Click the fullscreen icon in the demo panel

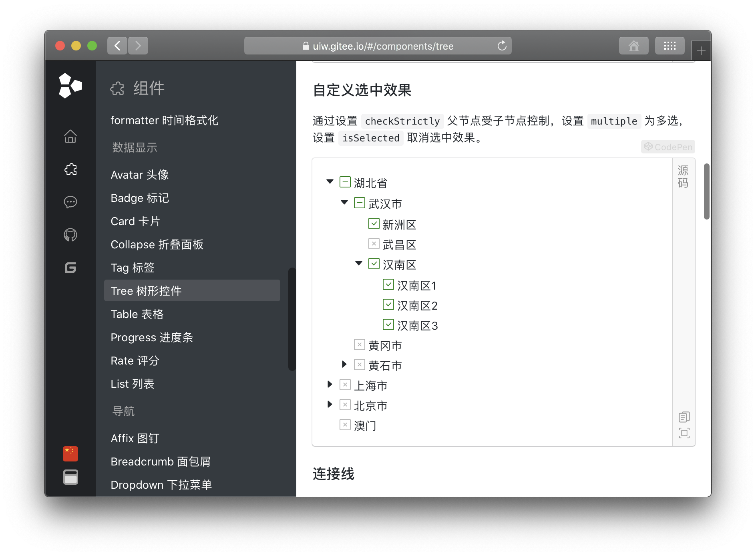(x=684, y=433)
